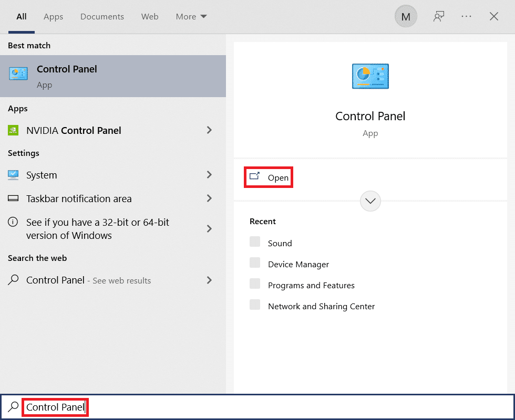Click the Taskbar notification area icon
The width and height of the screenshot is (515, 420).
click(13, 198)
